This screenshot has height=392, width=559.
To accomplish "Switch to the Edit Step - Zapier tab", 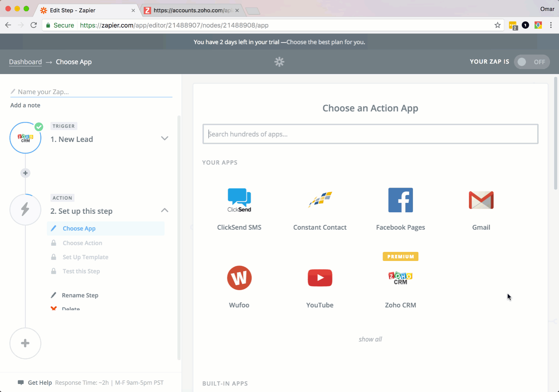I will click(x=87, y=10).
